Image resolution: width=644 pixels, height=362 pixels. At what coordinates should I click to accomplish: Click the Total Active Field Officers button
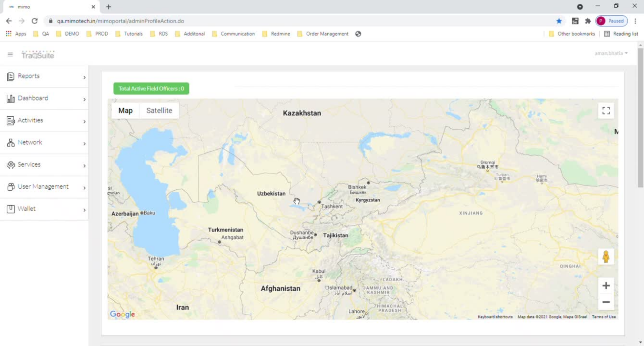point(151,88)
